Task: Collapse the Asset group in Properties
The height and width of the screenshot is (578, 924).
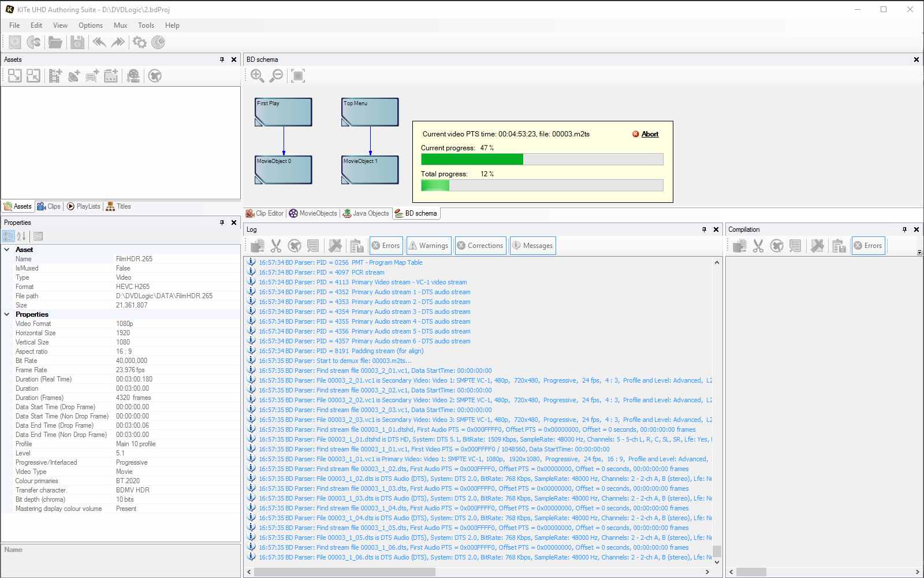Action: click(x=7, y=250)
